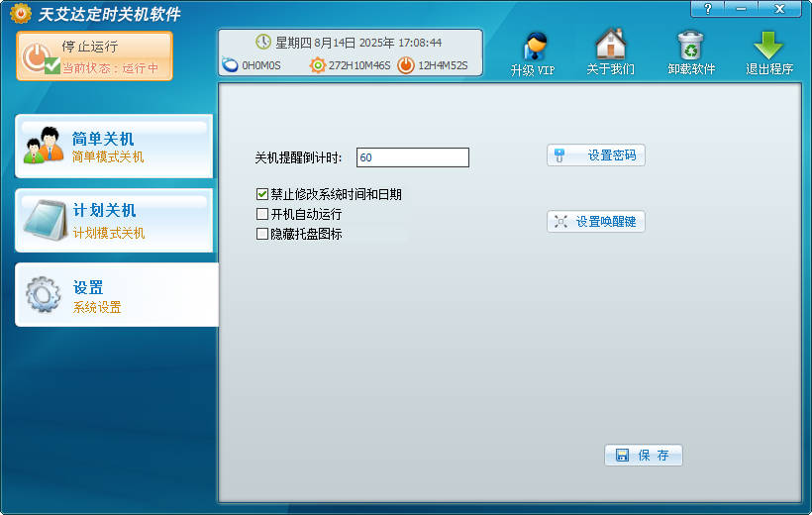Stop running via 停止运行 power button
The width and height of the screenshot is (812, 515).
[x=94, y=55]
